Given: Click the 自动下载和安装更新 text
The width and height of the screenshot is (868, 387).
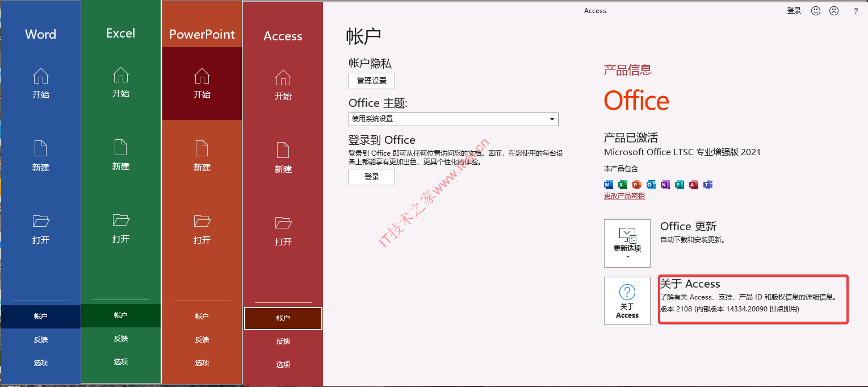Looking at the screenshot, I should (693, 240).
